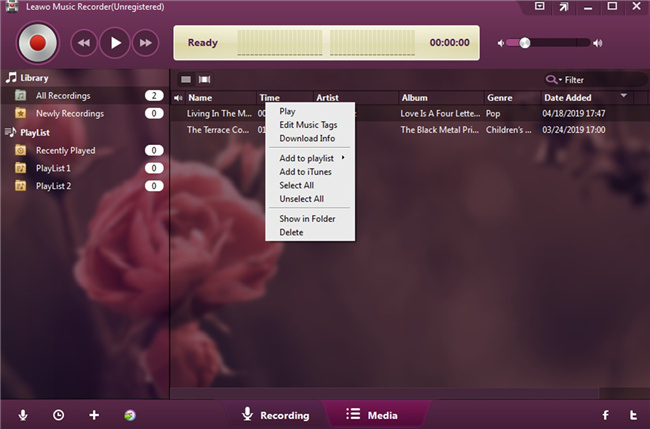Click the PlayList 2 folder icon
The height and width of the screenshot is (429, 650).
pyautogui.click(x=20, y=186)
